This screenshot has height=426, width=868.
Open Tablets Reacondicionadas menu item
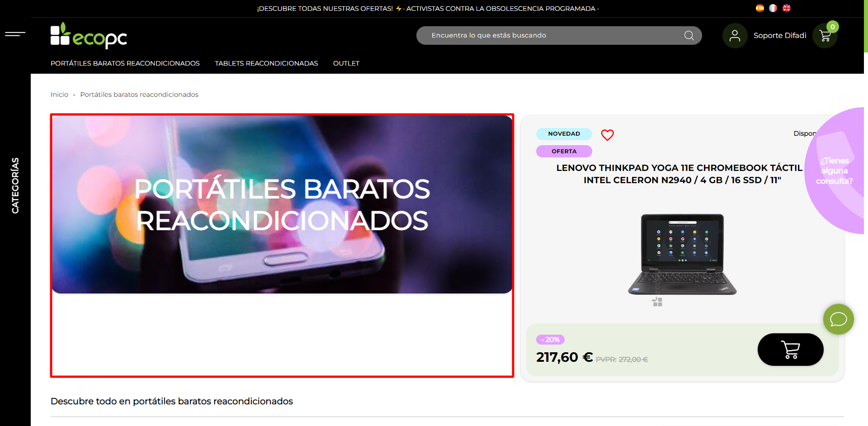(x=266, y=63)
